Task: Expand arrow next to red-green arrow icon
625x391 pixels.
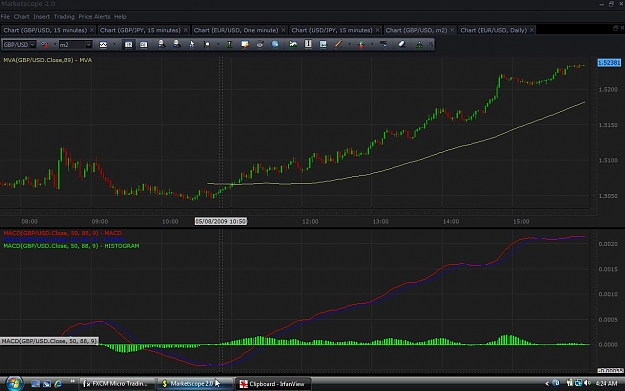Action: pyautogui.click(x=372, y=45)
